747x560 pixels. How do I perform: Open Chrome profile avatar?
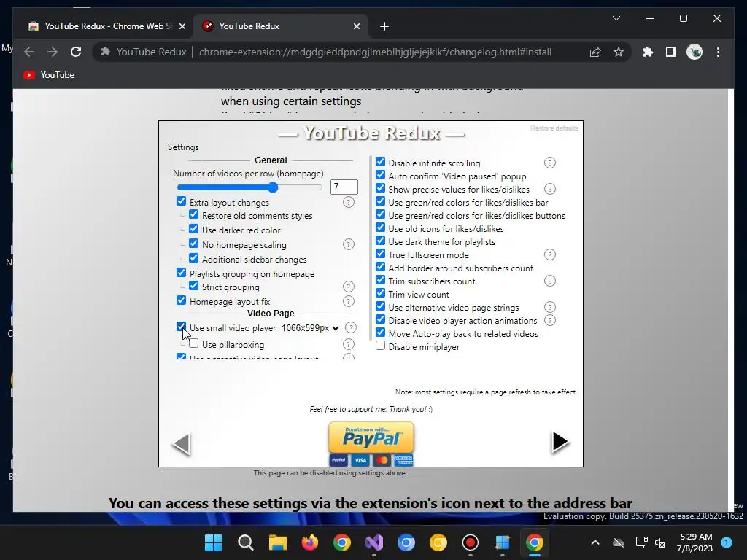(694, 52)
